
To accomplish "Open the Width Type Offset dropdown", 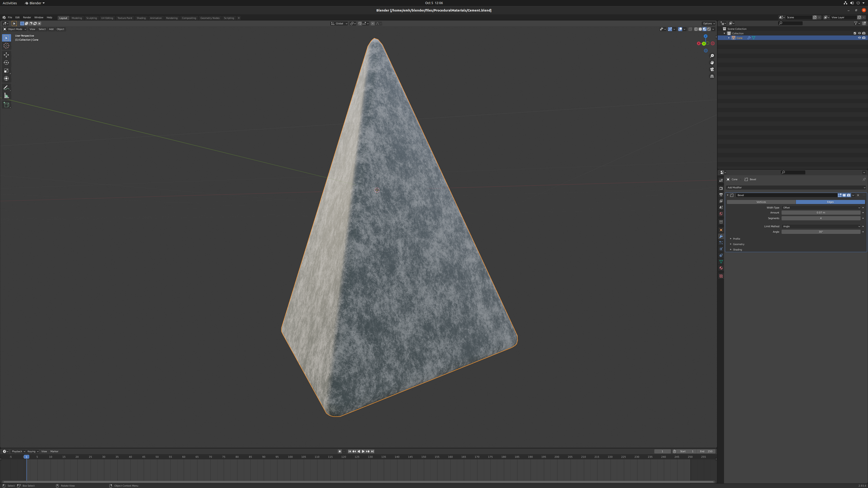I will (821, 208).
